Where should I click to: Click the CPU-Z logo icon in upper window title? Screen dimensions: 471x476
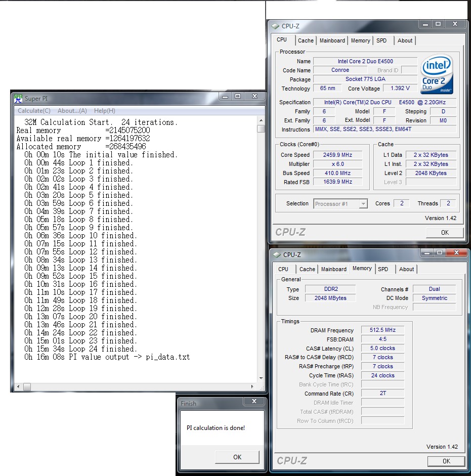pyautogui.click(x=275, y=26)
